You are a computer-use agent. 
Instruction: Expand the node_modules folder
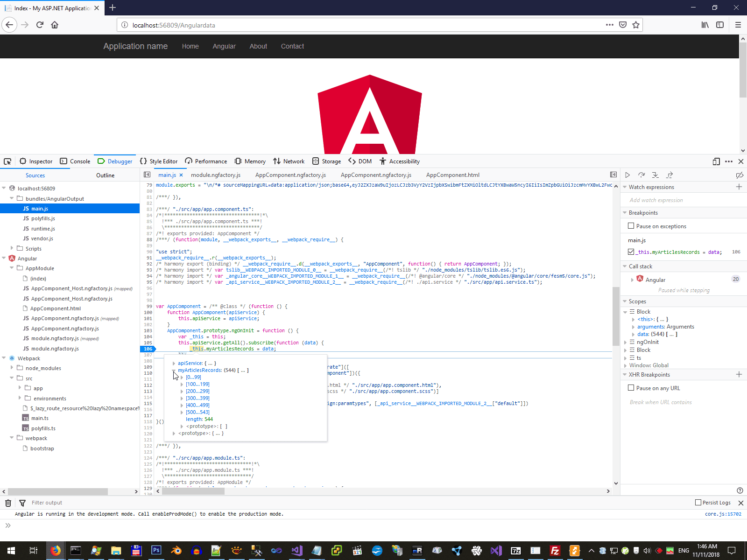[12, 368]
